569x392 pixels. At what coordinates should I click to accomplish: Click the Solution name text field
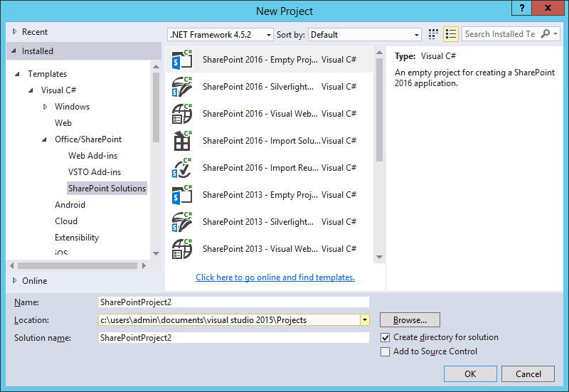pos(234,337)
